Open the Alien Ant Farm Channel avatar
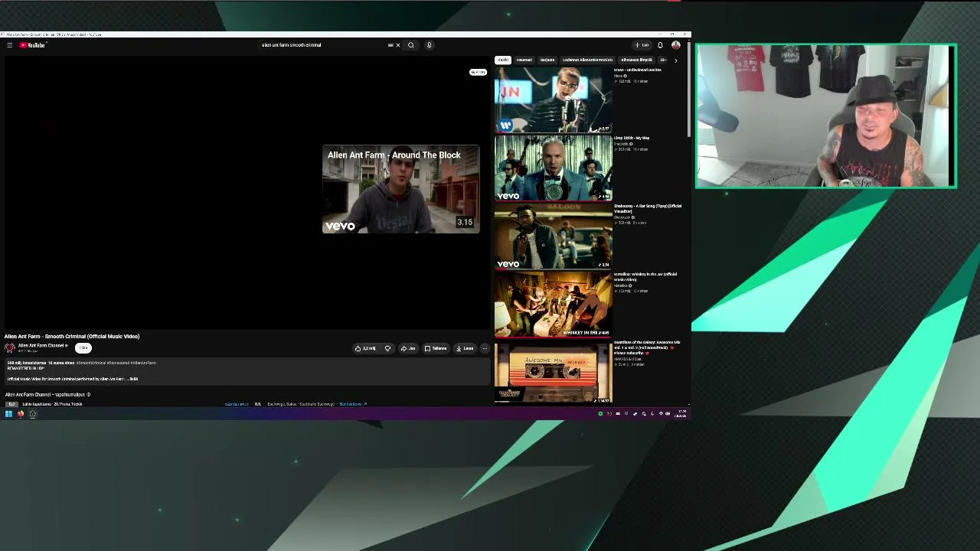This screenshot has height=551, width=980. [x=10, y=347]
